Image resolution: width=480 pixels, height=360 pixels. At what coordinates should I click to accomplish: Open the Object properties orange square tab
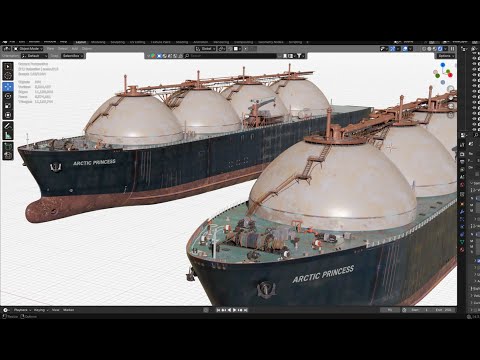pos(462,204)
